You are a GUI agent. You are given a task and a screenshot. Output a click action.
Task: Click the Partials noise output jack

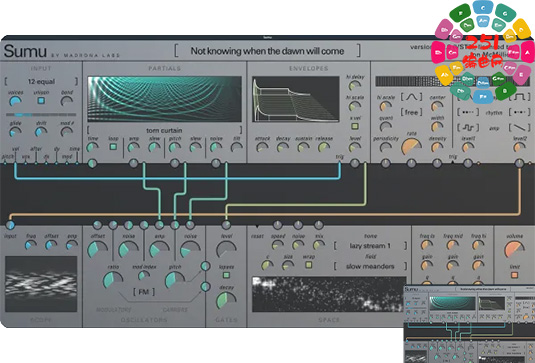(216, 163)
